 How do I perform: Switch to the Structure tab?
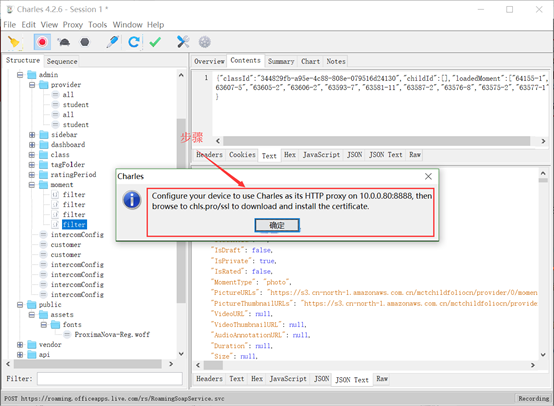[23, 60]
